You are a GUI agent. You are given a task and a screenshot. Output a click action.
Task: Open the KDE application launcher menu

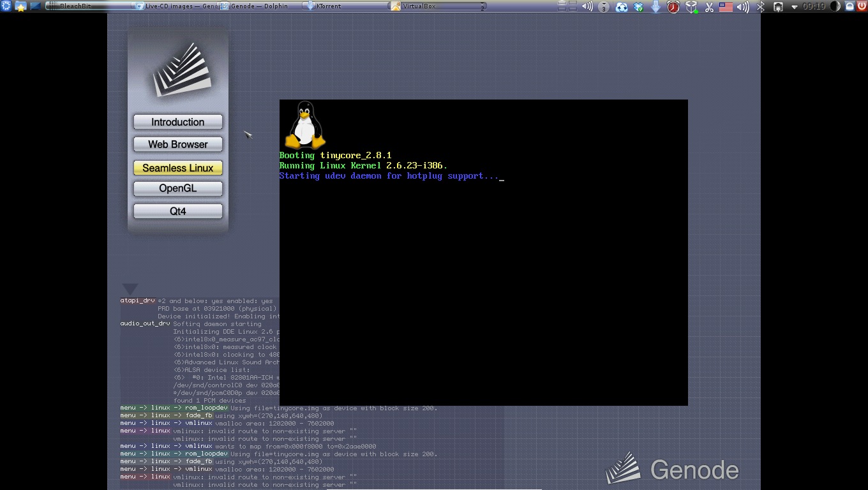(6, 6)
